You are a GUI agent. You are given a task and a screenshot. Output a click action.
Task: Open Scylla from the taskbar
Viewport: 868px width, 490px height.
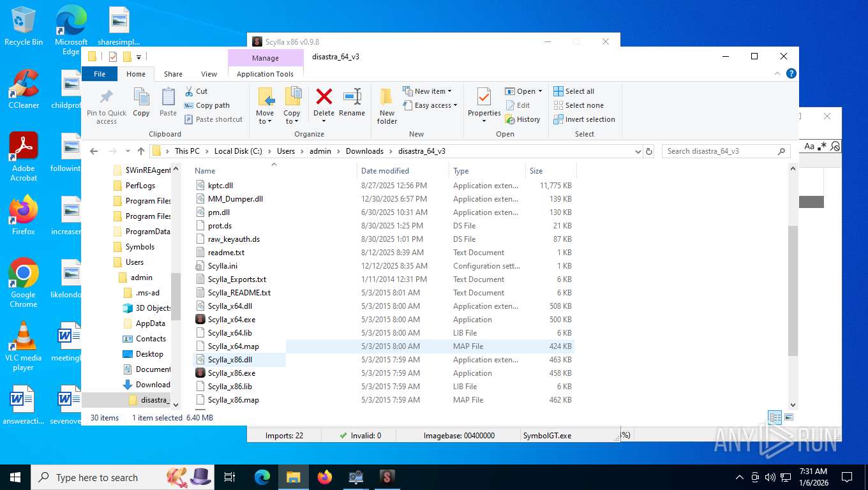point(387,477)
